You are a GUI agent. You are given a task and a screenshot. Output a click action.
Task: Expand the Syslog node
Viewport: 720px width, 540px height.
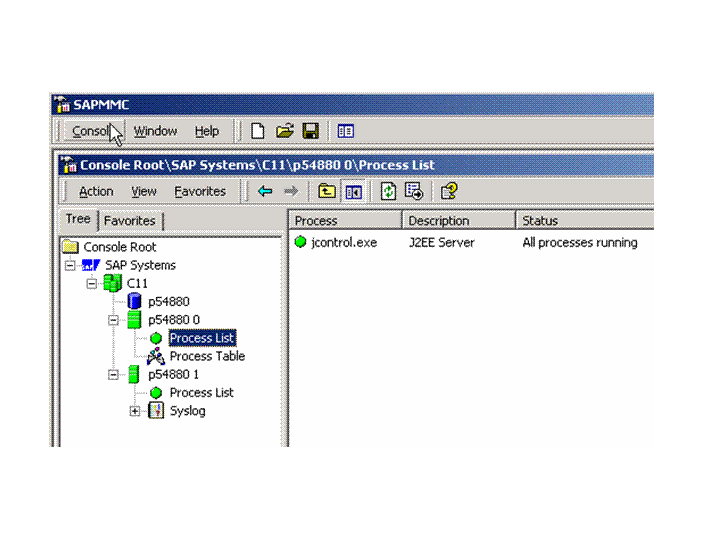(x=135, y=411)
